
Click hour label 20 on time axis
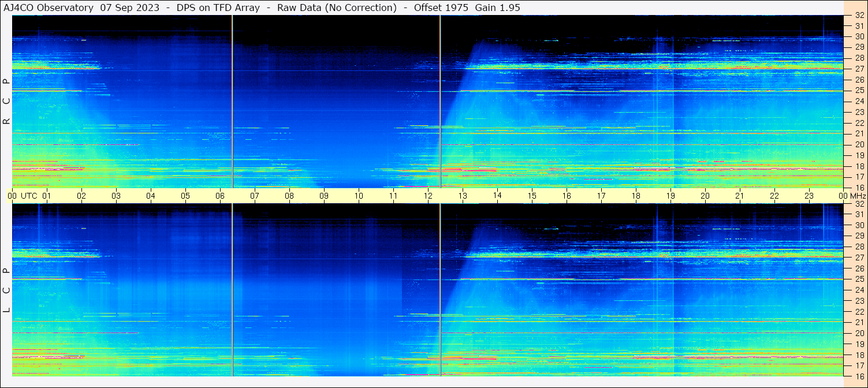705,196
